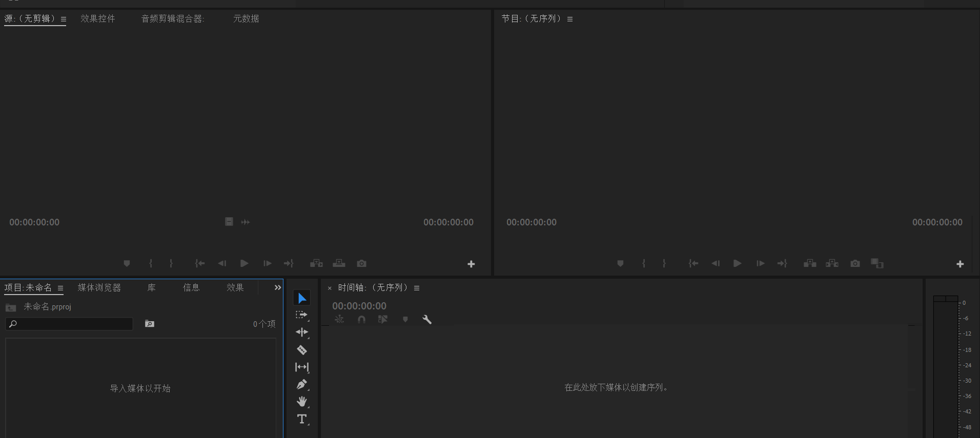The width and height of the screenshot is (980, 438).
Task: Select the Slip tool
Action: (302, 367)
